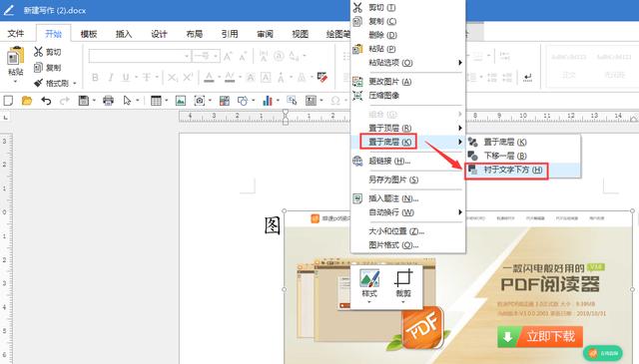Click the Cut scissors icon in ribbon
Viewport: 639px width, 364px height.
click(38, 52)
